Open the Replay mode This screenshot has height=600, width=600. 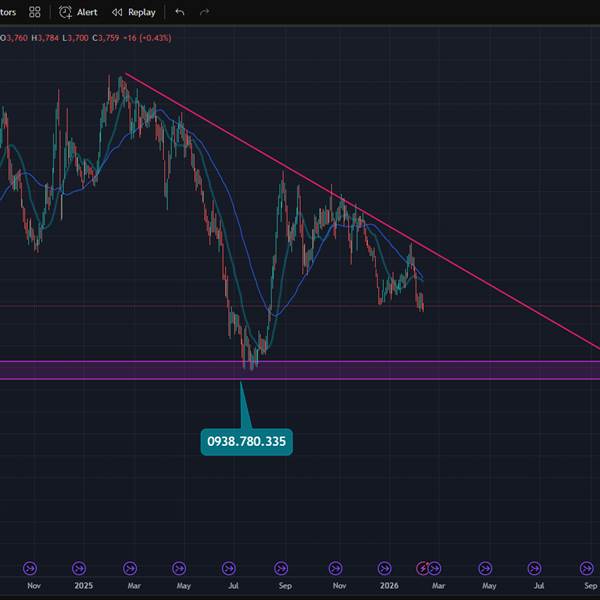pos(134,12)
